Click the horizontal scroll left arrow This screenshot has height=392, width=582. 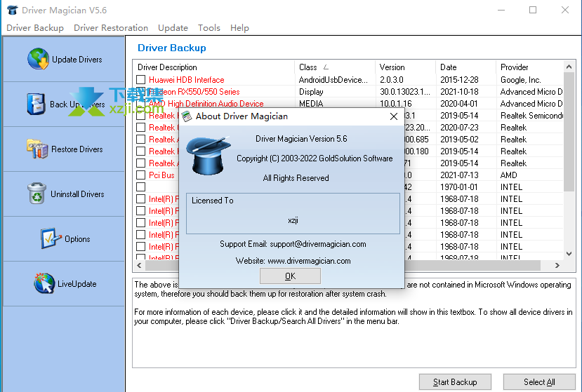pyautogui.click(x=139, y=265)
